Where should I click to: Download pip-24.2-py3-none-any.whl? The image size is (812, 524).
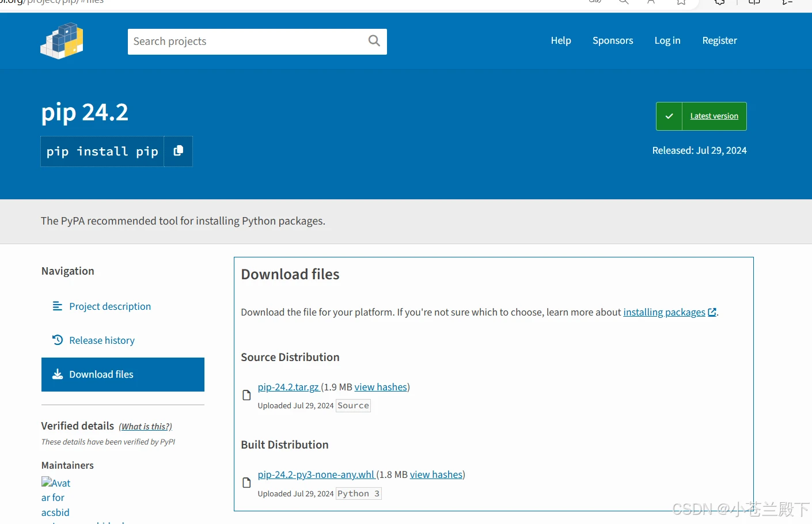(x=316, y=474)
